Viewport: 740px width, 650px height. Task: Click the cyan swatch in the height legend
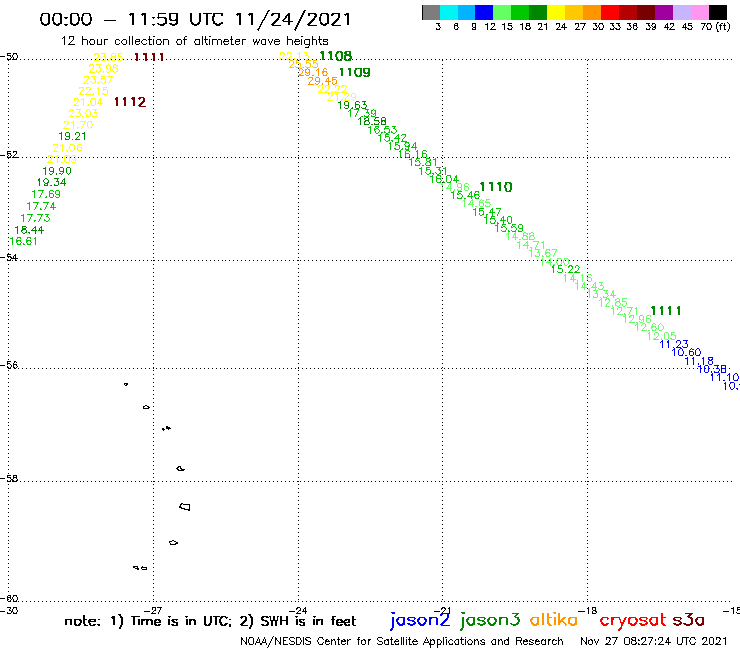[x=449, y=12]
